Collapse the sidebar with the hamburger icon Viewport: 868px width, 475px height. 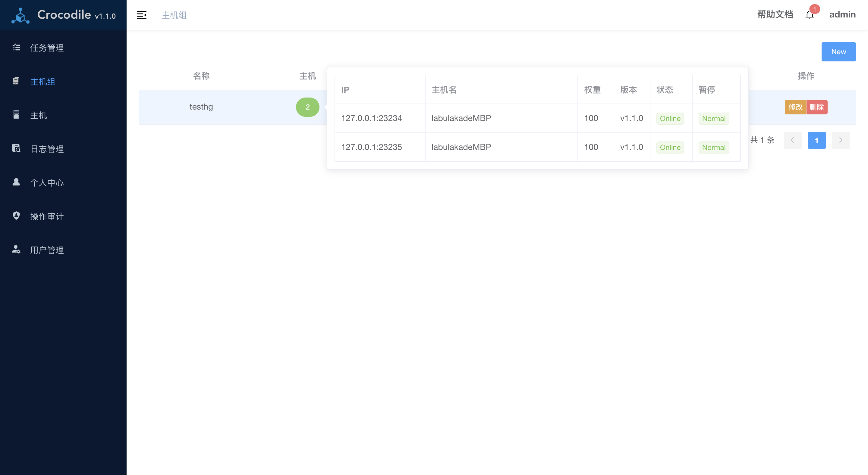(142, 15)
